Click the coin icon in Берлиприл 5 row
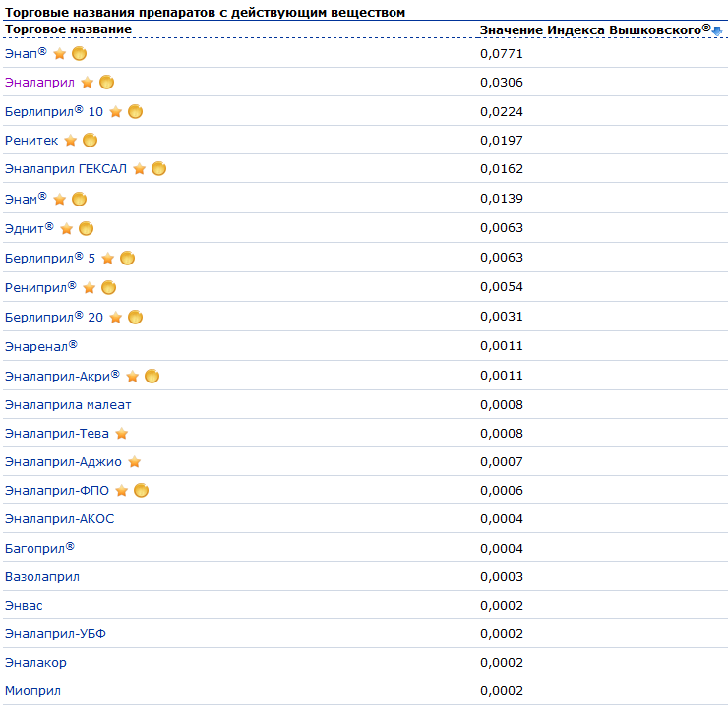Screen dimensions: 728x705 (128, 258)
